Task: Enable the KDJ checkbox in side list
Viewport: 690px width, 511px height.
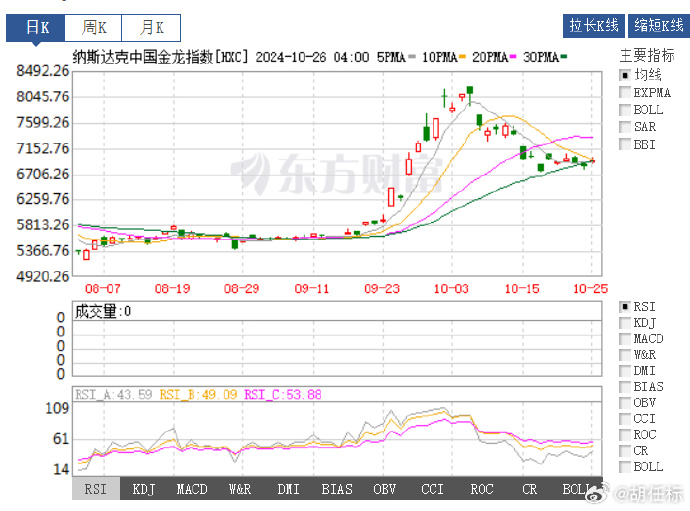Action: pos(625,323)
